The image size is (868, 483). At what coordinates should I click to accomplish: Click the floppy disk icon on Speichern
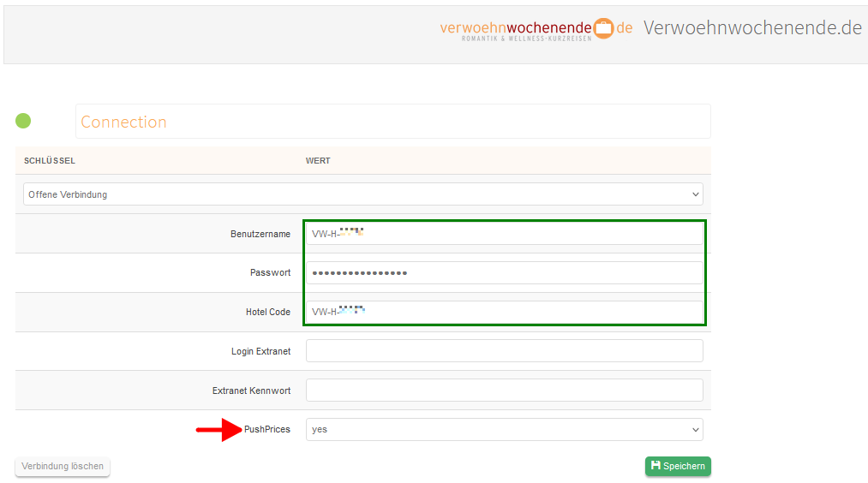(x=655, y=465)
